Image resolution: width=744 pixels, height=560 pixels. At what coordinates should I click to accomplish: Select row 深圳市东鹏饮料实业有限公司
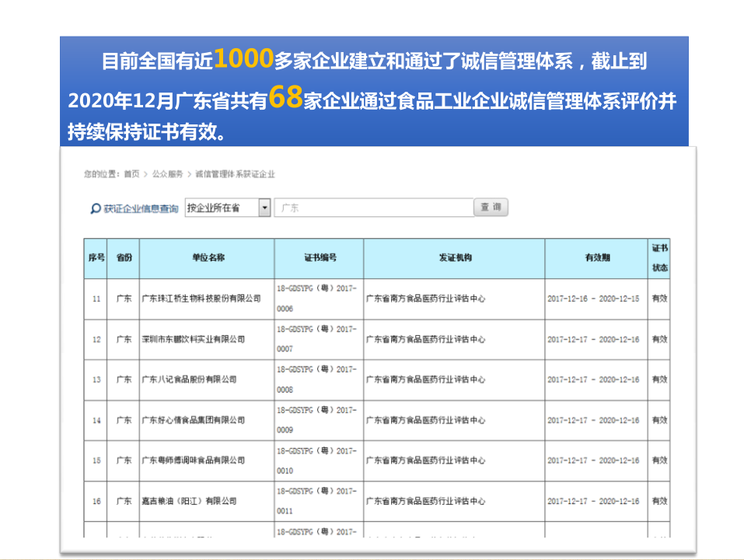pyautogui.click(x=377, y=339)
